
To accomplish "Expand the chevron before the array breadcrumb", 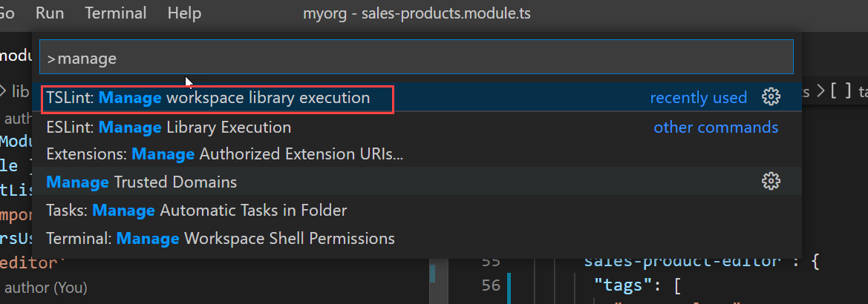I will pyautogui.click(x=820, y=91).
